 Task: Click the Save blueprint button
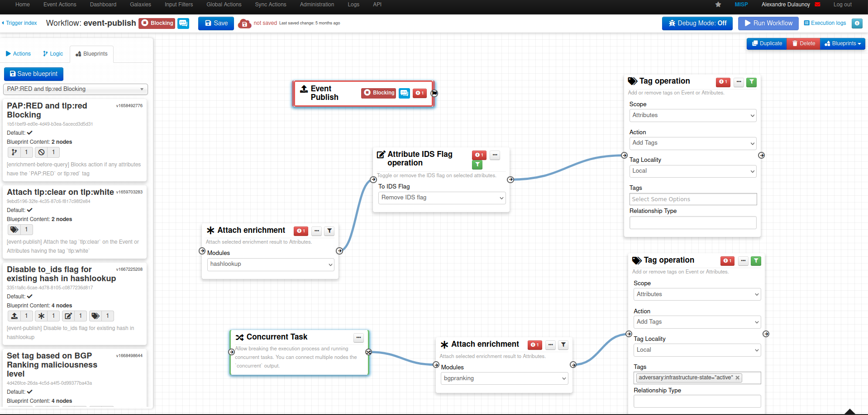[34, 74]
